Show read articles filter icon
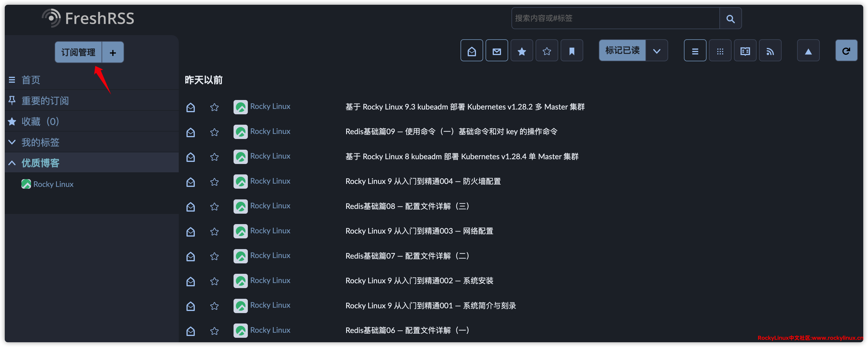Viewport: 868px width, 347px height. 472,51
